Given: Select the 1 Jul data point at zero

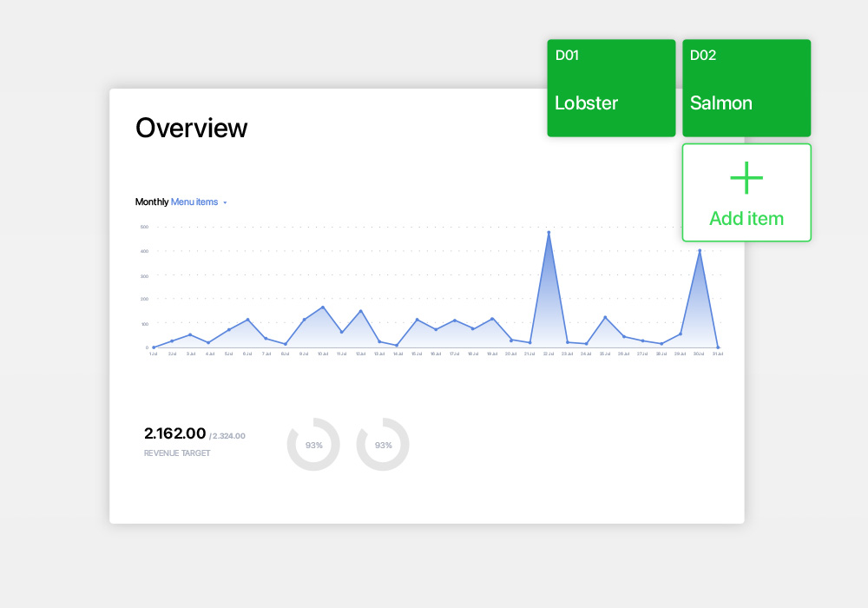Looking at the screenshot, I should (x=154, y=347).
